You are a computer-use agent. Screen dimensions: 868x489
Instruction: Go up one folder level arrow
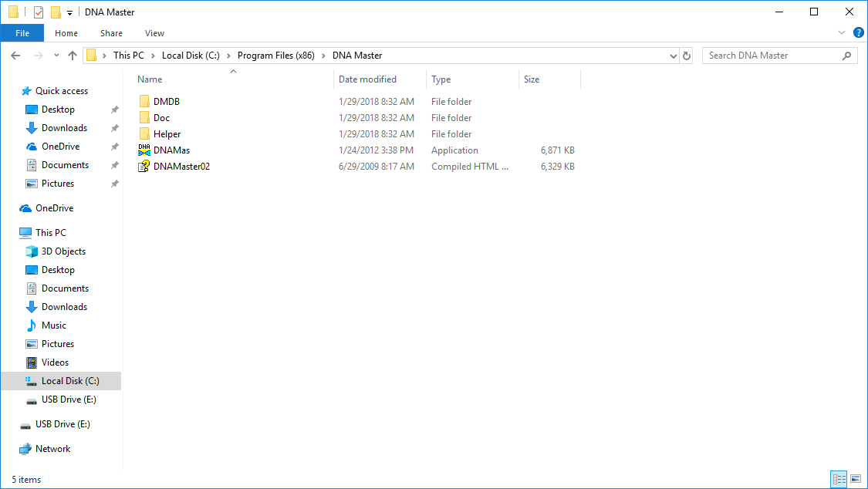tap(73, 56)
